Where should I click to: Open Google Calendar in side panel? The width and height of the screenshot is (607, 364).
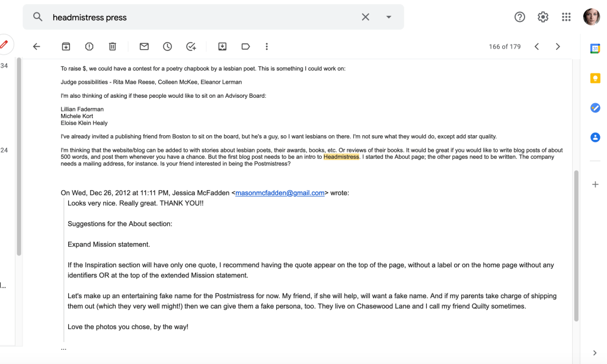point(595,49)
